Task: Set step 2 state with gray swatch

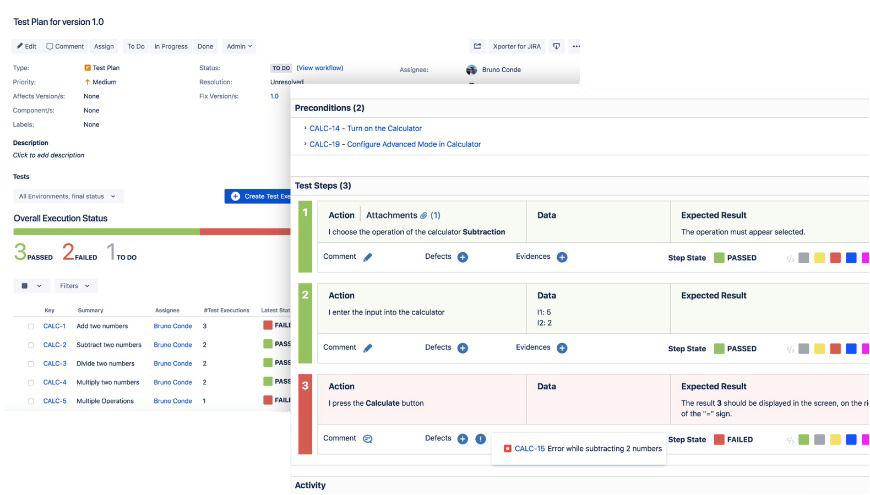Action: coord(803,349)
